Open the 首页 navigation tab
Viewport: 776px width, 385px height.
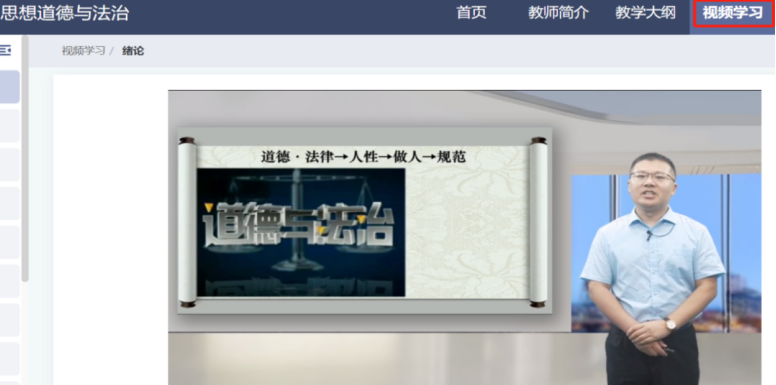[x=471, y=12]
